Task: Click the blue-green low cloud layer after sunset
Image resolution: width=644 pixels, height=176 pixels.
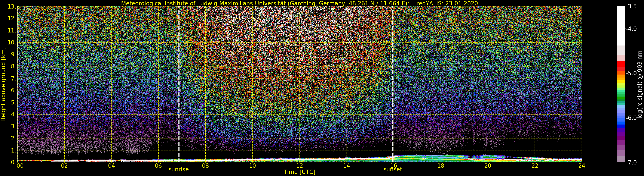Action: click(438, 157)
